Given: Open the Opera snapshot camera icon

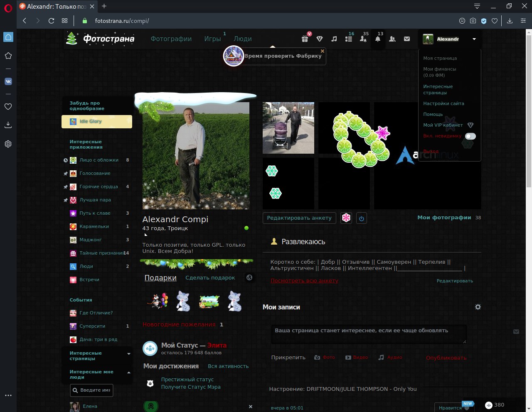Looking at the screenshot, I should pyautogui.click(x=473, y=21).
